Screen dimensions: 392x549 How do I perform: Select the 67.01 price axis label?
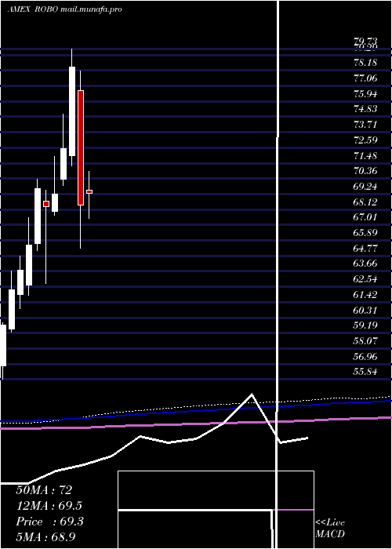pyautogui.click(x=365, y=217)
